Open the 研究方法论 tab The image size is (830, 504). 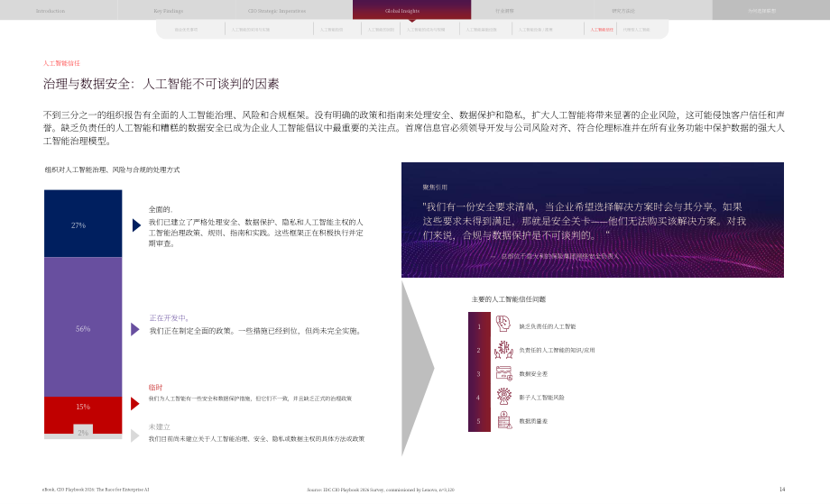623,11
